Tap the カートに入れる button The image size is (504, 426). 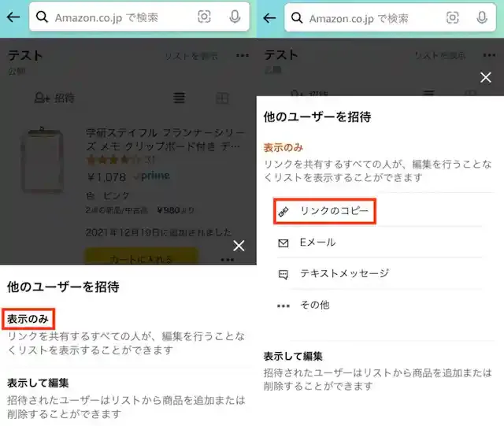click(142, 256)
